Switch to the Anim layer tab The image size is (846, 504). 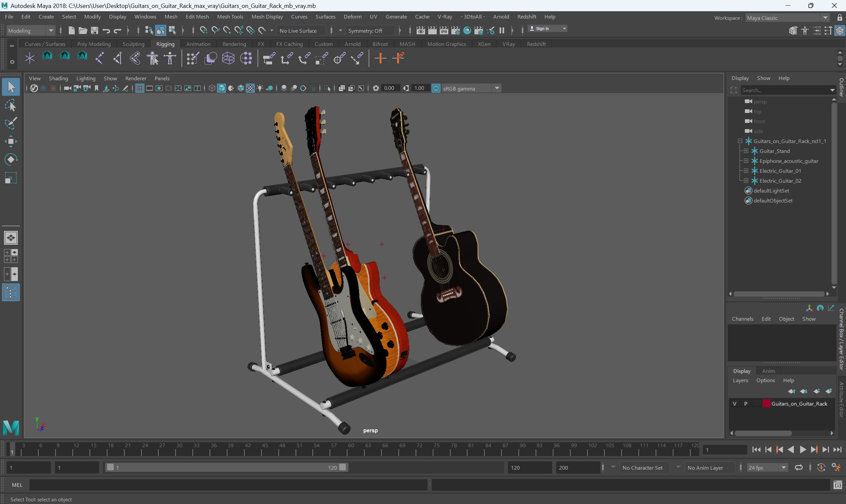click(768, 371)
